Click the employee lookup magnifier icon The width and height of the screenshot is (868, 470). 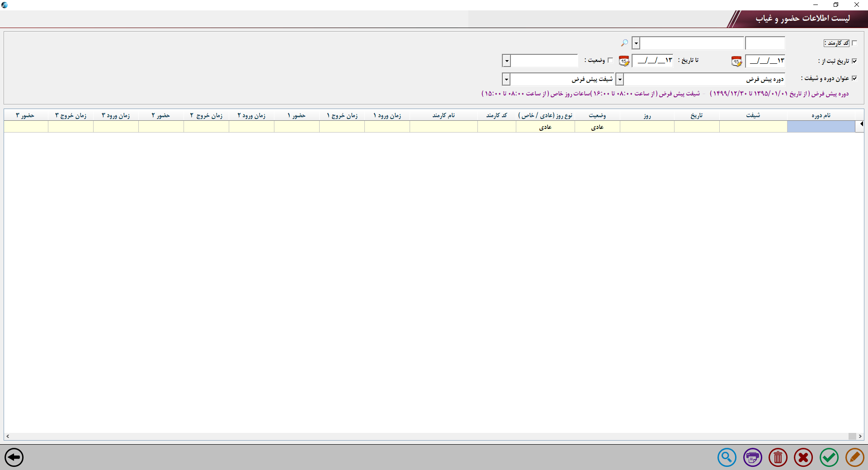[x=624, y=43]
